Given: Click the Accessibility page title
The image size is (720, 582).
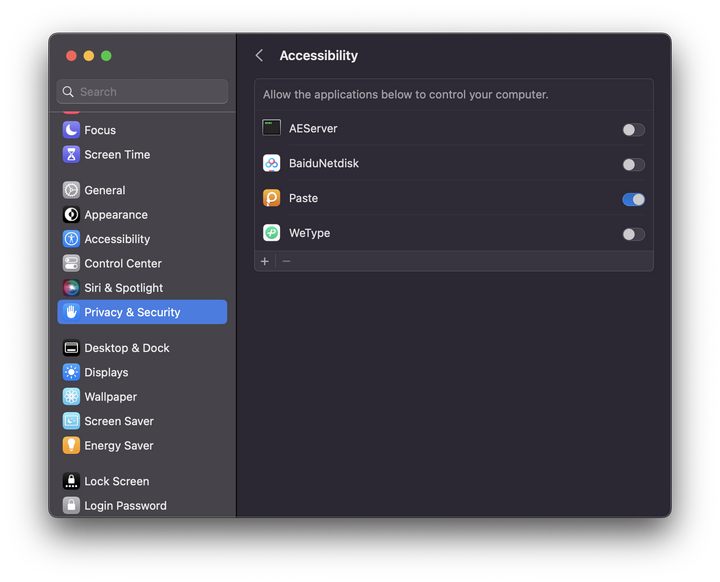Looking at the screenshot, I should click(319, 56).
